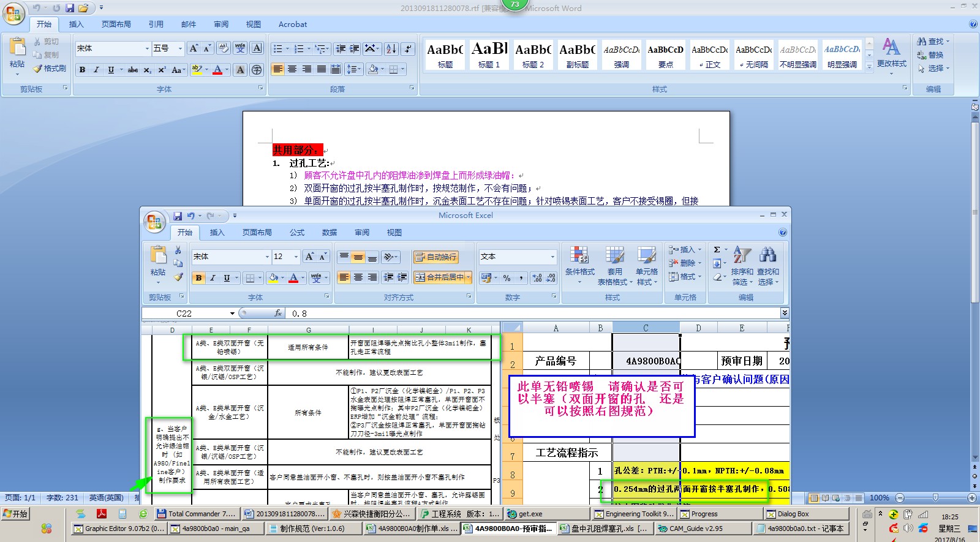Screen dimensions: 980x542
Task: Click Increase Decimal icon in Excel
Action: (x=537, y=278)
